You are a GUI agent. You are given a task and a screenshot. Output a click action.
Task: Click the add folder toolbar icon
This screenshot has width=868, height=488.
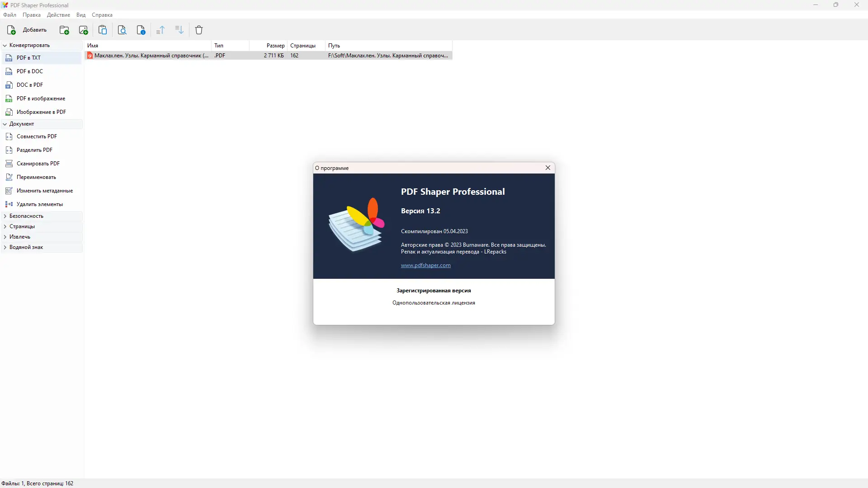[x=64, y=30]
